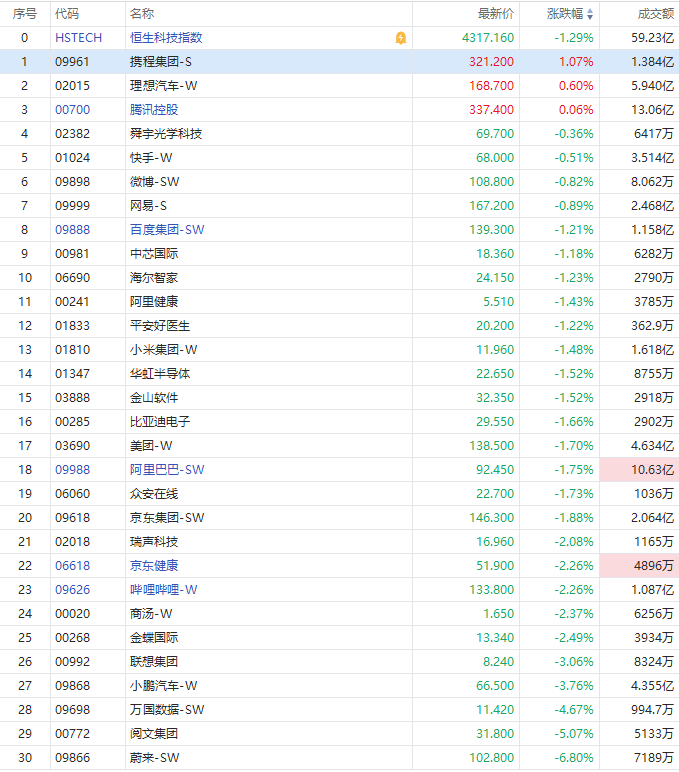Click highlighted 10.63亿 turnover cell

pyautogui.click(x=639, y=470)
